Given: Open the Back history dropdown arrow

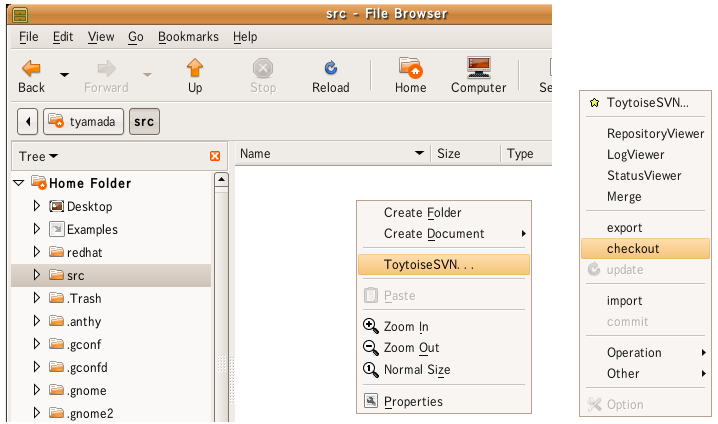Looking at the screenshot, I should click(x=65, y=74).
